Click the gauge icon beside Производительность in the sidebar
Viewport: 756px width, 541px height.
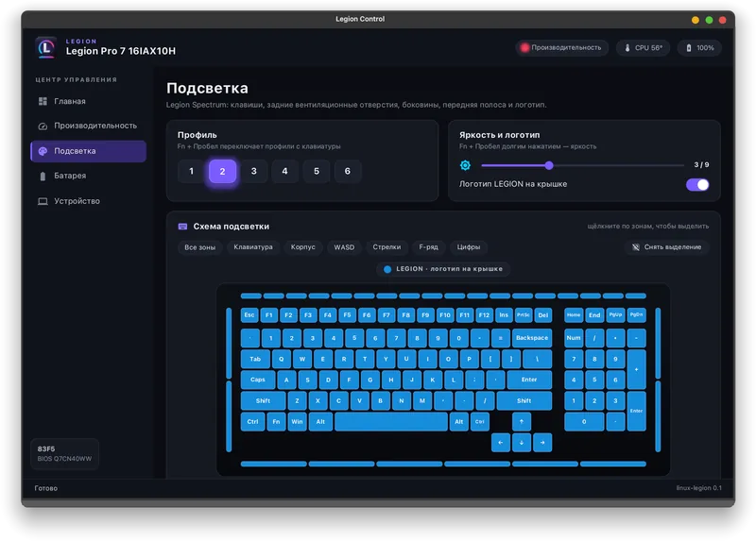click(x=43, y=126)
